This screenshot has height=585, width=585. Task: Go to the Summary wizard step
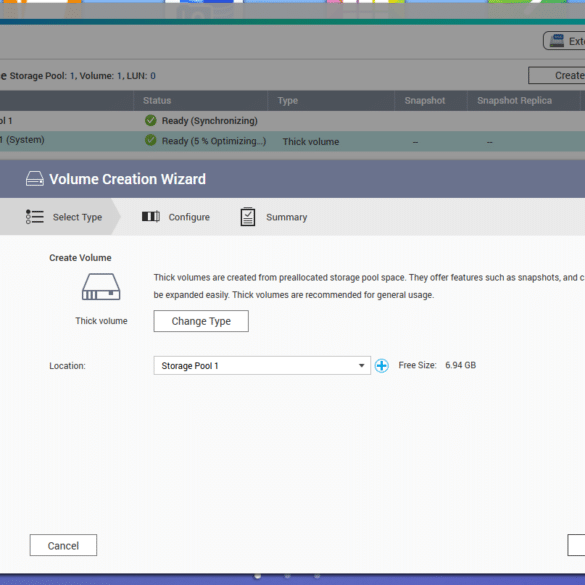(274, 217)
